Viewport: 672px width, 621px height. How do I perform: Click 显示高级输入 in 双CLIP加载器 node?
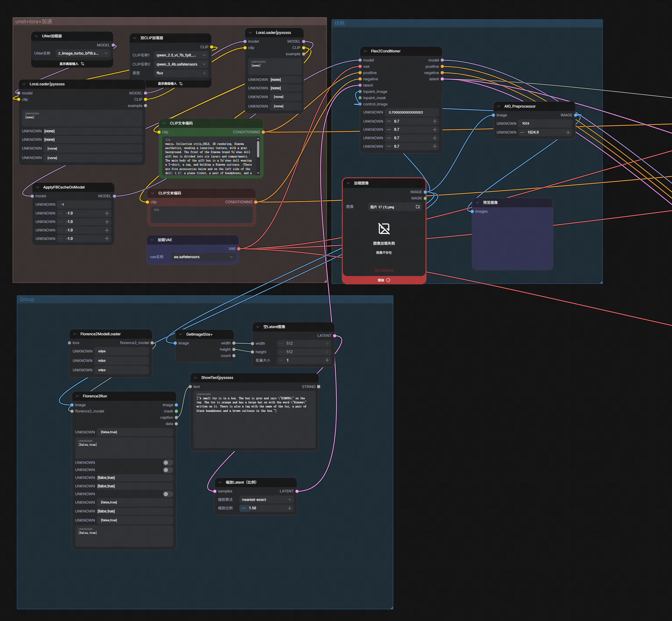170,84
